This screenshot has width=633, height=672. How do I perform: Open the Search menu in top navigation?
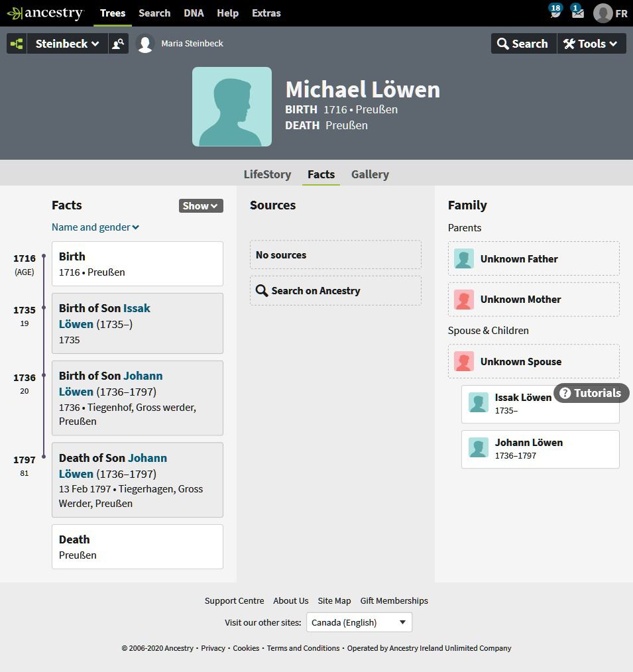pyautogui.click(x=154, y=13)
